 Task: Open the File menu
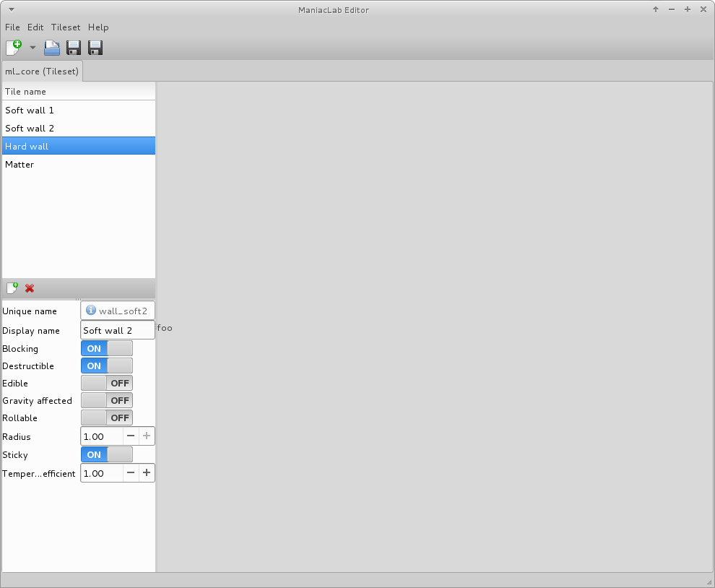(x=12, y=27)
